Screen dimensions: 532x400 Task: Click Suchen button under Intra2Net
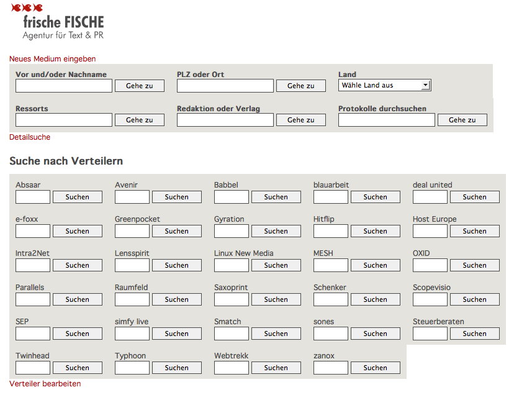(78, 265)
